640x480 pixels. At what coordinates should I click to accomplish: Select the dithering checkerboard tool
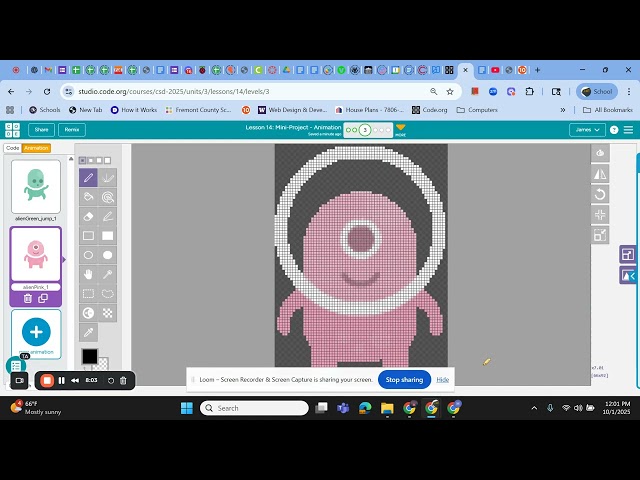(107, 313)
